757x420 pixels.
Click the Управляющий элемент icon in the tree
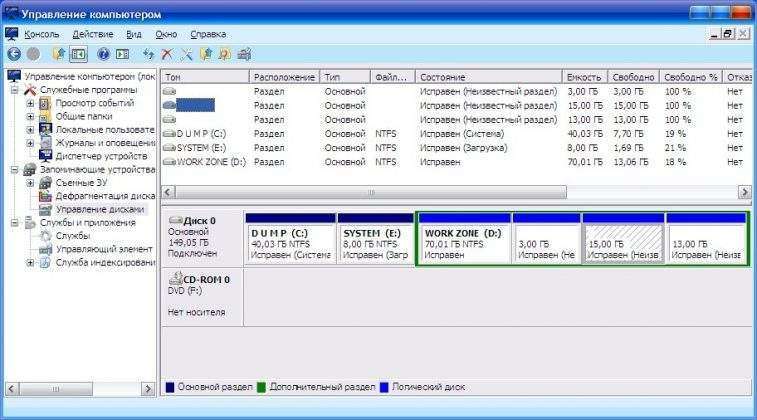(x=45, y=249)
